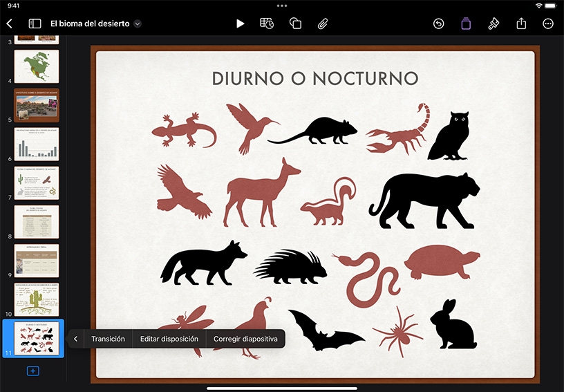Open the shapes insert icon
Image resolution: width=564 pixels, height=392 pixels.
coord(295,24)
